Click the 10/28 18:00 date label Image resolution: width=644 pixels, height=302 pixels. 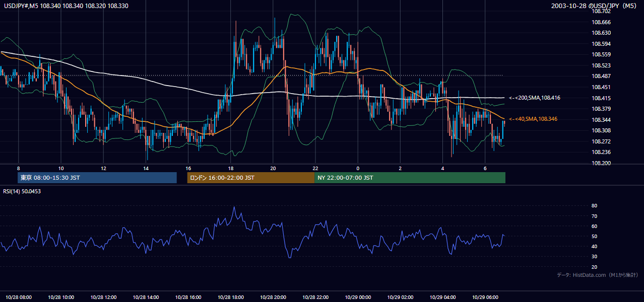point(230,297)
